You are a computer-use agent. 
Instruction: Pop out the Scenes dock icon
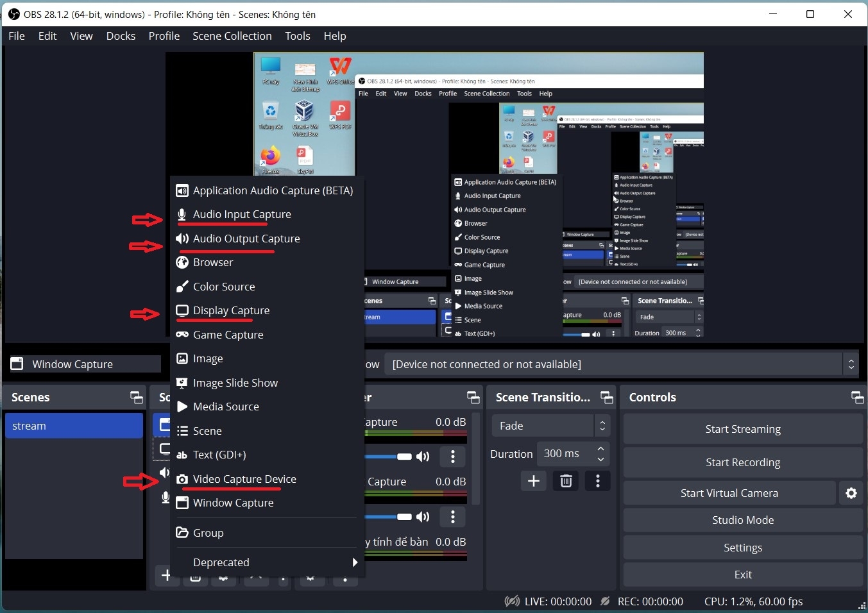(x=137, y=398)
